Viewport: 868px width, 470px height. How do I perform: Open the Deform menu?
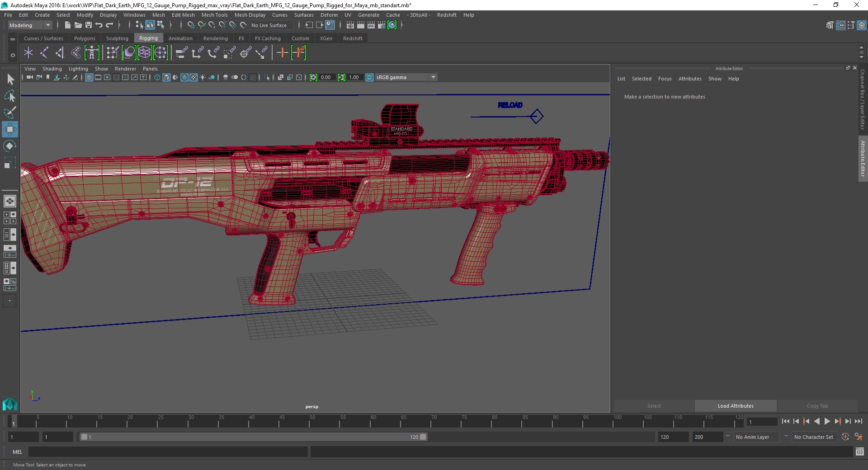tap(329, 15)
